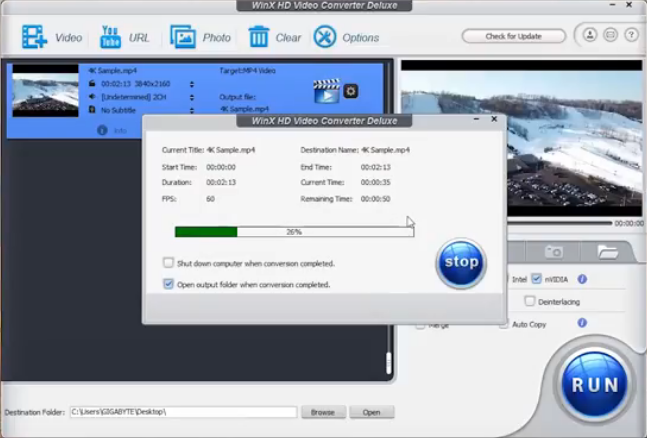Open the clapperboard edit icon for 4K Sample.mp4
Screen dimensions: 647x438
pyautogui.click(x=326, y=90)
